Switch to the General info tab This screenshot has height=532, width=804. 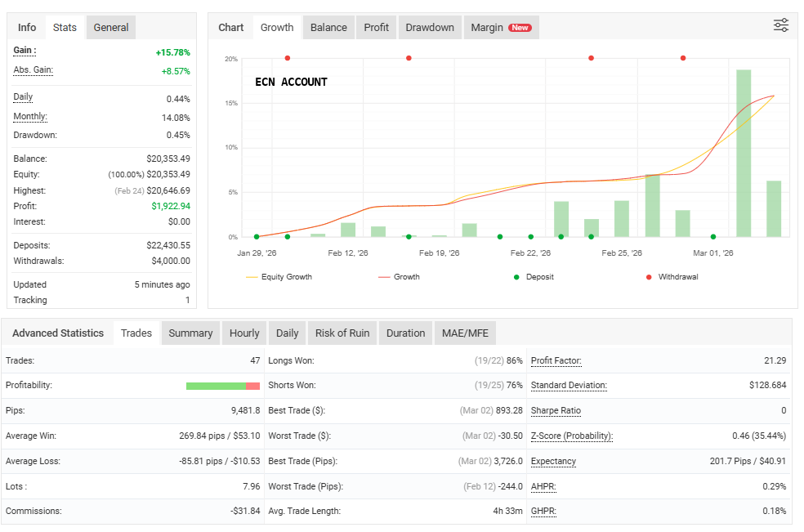coord(111,27)
